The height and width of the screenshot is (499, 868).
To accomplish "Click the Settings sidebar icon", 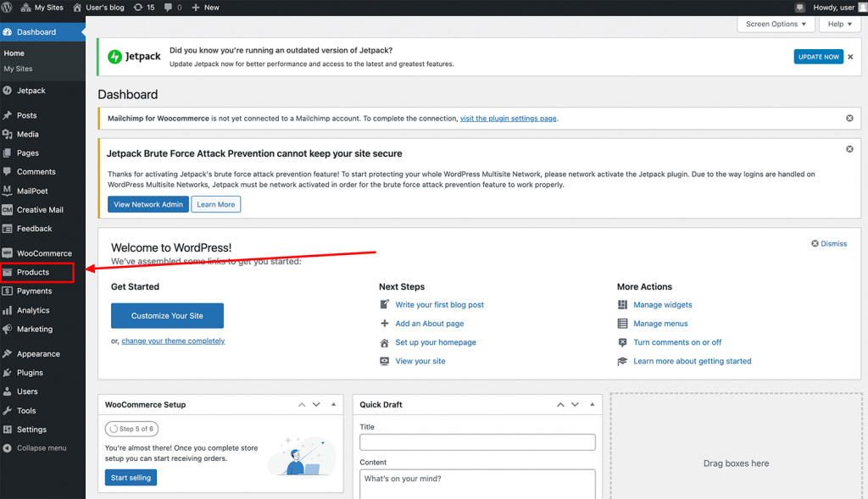I will point(7,430).
